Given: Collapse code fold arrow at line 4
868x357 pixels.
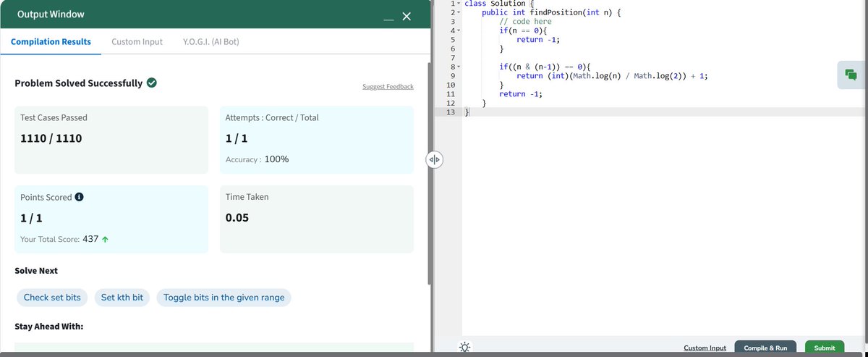Looking at the screenshot, I should tap(459, 30).
